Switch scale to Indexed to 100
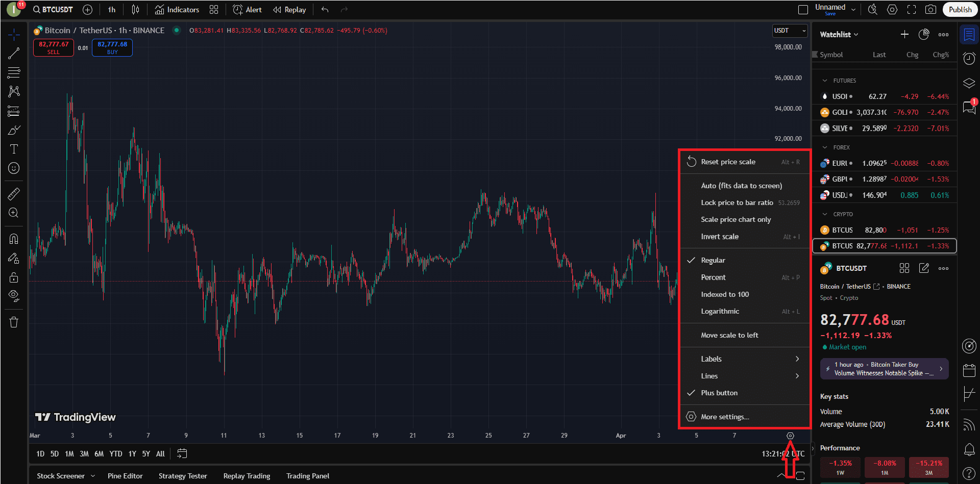980x484 pixels. click(745, 294)
